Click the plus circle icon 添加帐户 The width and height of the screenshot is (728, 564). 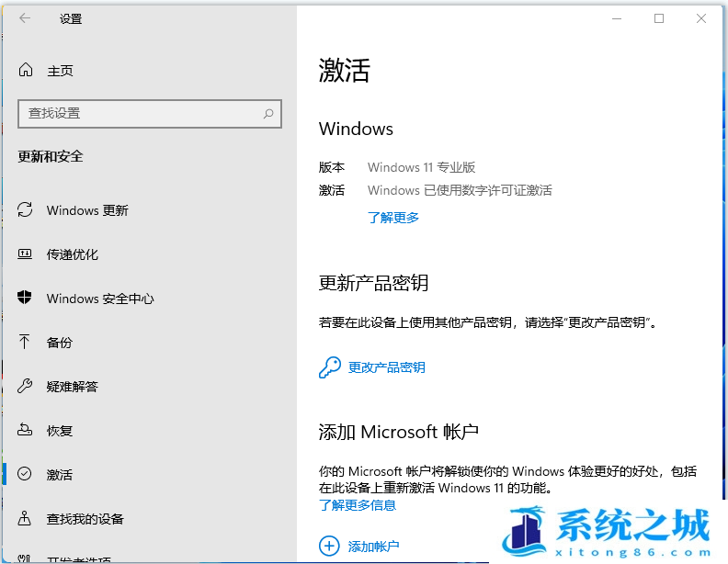coord(329,546)
